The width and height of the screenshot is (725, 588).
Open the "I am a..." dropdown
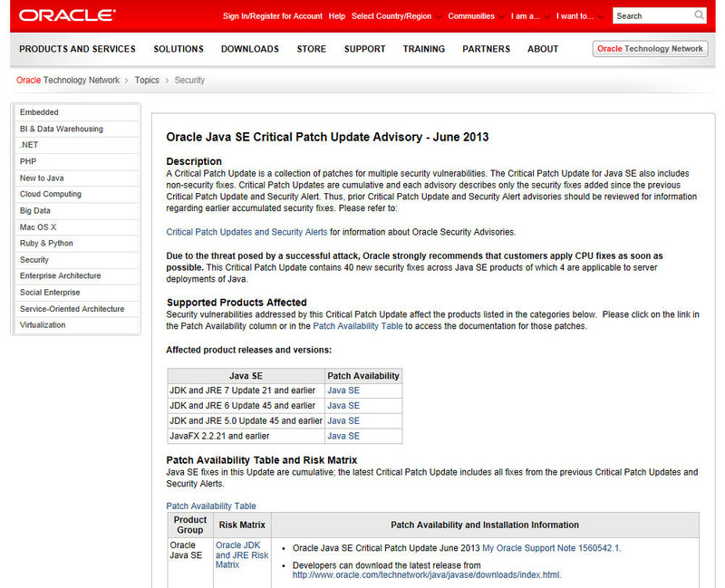[x=528, y=16]
